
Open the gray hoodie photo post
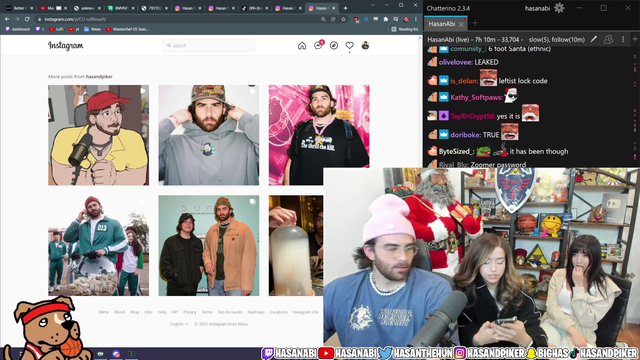pos(209,135)
